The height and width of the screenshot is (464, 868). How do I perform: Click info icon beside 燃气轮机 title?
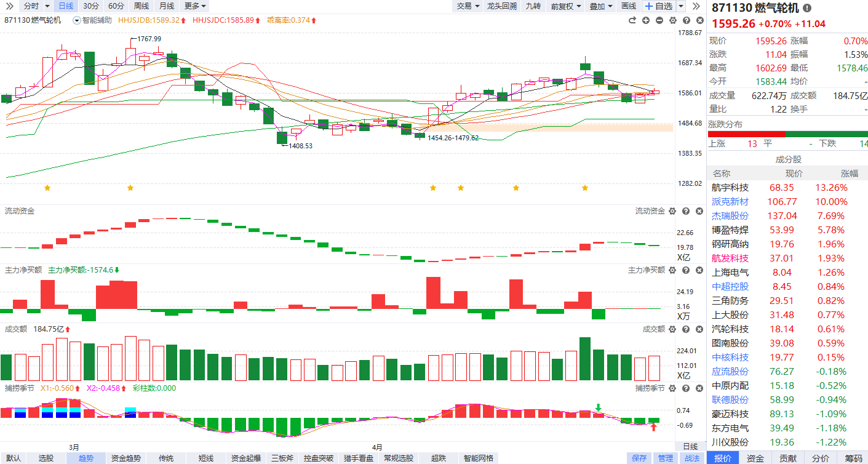point(806,8)
